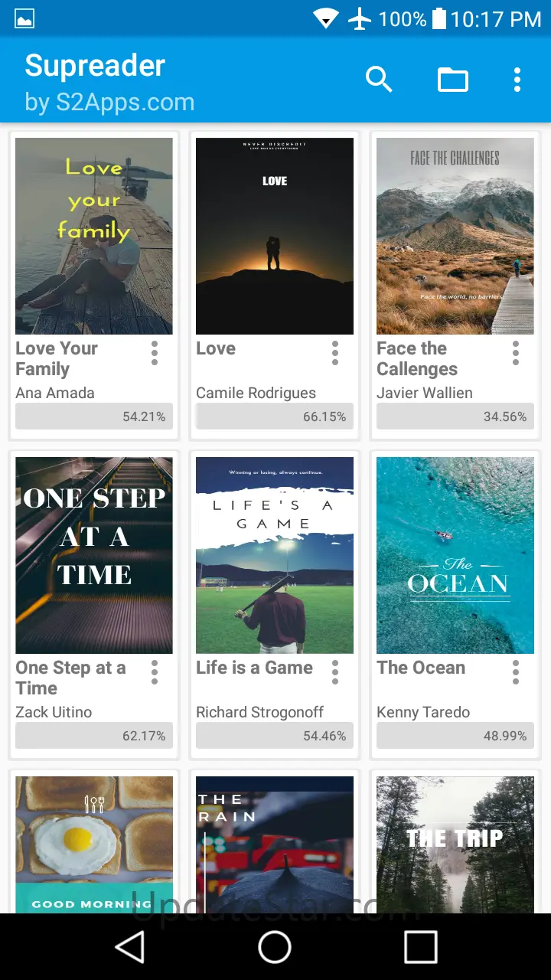Tap the Android back navigation button
551x980 pixels.
130,947
